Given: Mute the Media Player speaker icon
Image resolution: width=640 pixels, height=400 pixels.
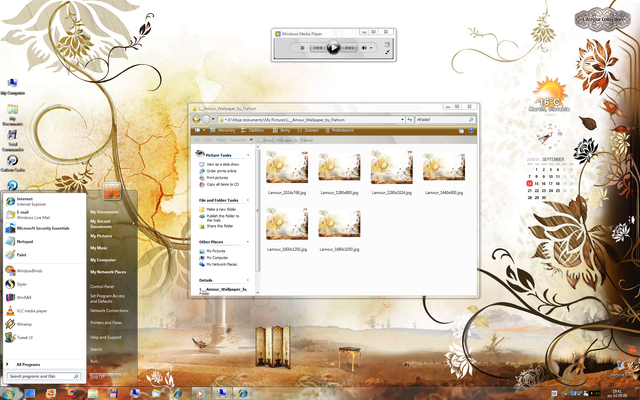Looking at the screenshot, I should 364,48.
